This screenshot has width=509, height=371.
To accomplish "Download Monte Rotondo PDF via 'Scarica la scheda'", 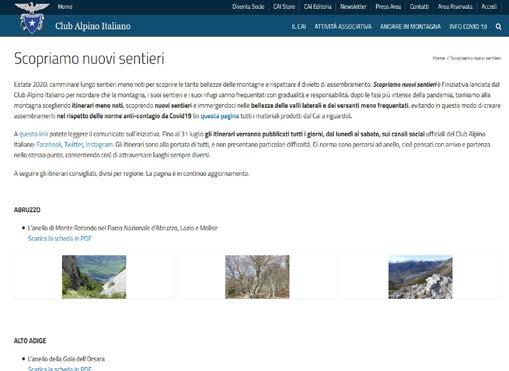I will [60, 238].
